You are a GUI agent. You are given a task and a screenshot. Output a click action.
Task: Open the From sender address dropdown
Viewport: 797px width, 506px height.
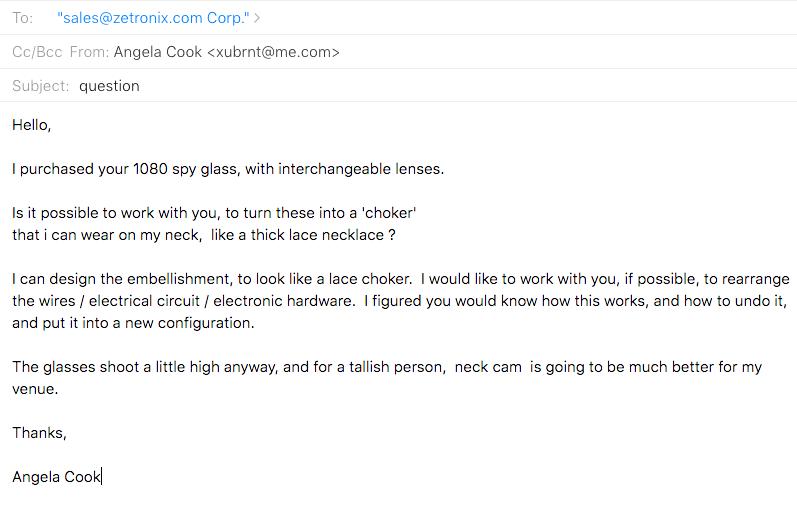[226, 52]
